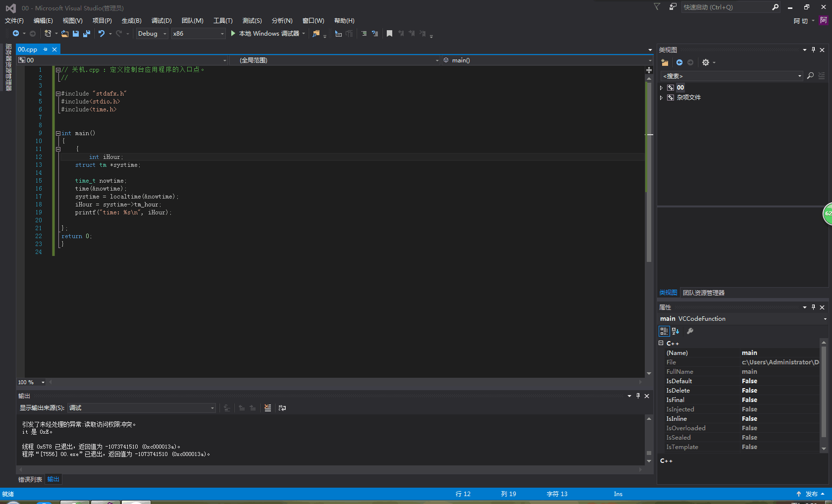Open class view settings gear
The height and width of the screenshot is (504, 832).
pos(706,62)
